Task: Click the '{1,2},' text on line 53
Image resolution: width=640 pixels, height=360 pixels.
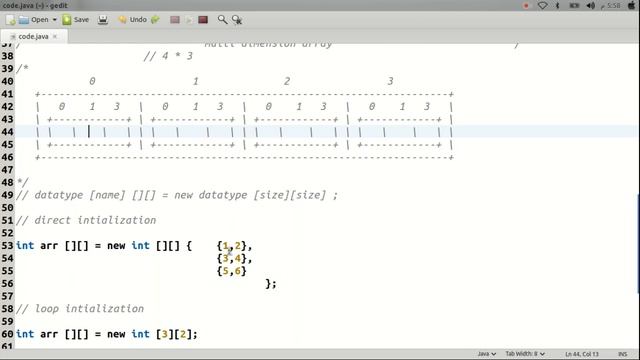Action: click(234, 246)
